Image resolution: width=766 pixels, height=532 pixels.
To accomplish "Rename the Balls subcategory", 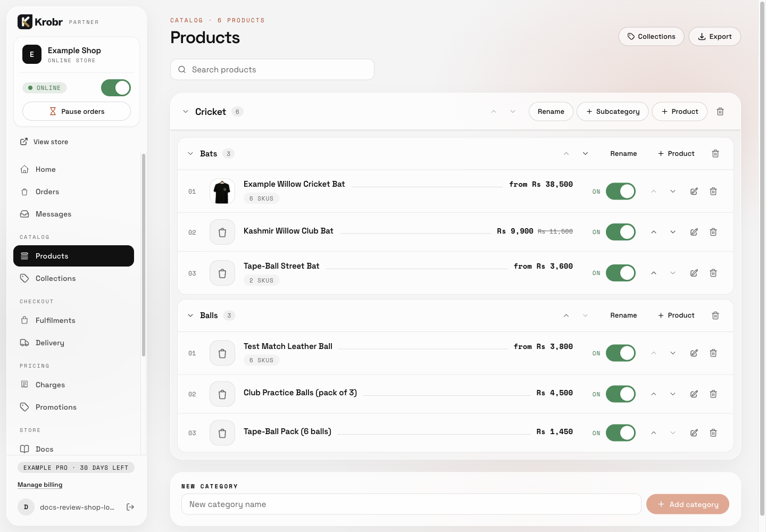I will (x=623, y=315).
